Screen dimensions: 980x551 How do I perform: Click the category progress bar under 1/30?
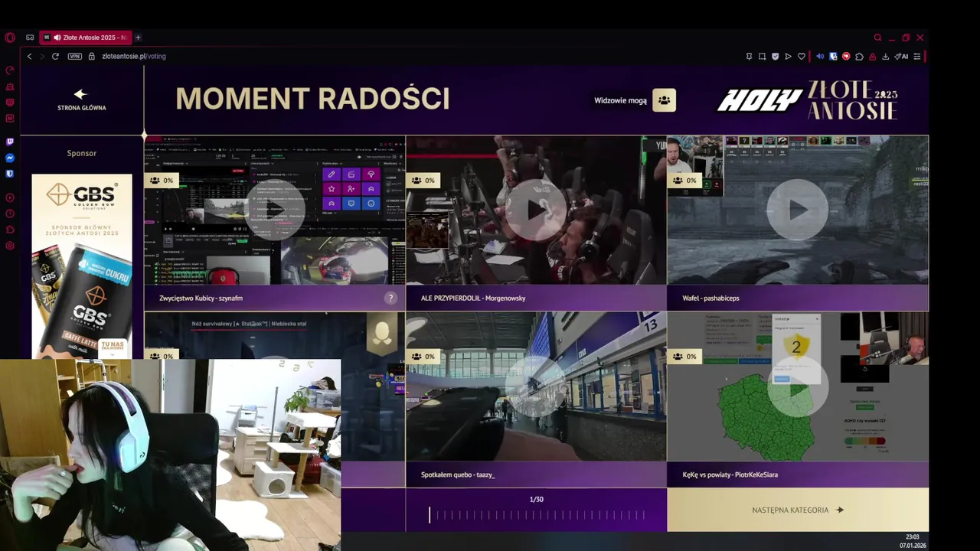point(537,516)
